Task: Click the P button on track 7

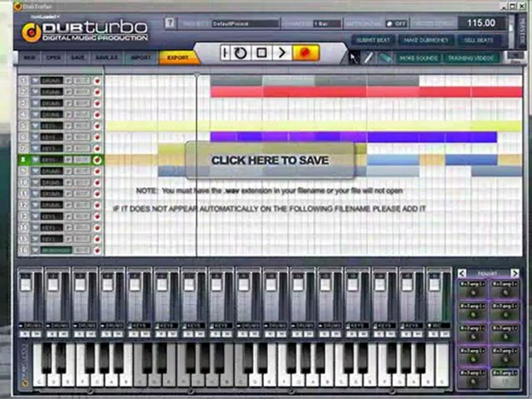Action: coord(69,149)
